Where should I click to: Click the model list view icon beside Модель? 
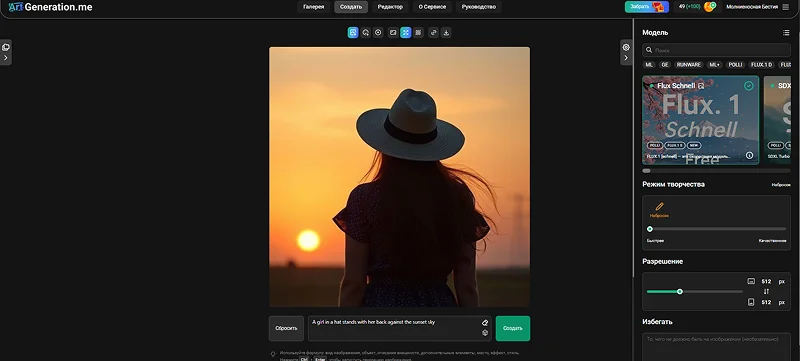coord(786,33)
